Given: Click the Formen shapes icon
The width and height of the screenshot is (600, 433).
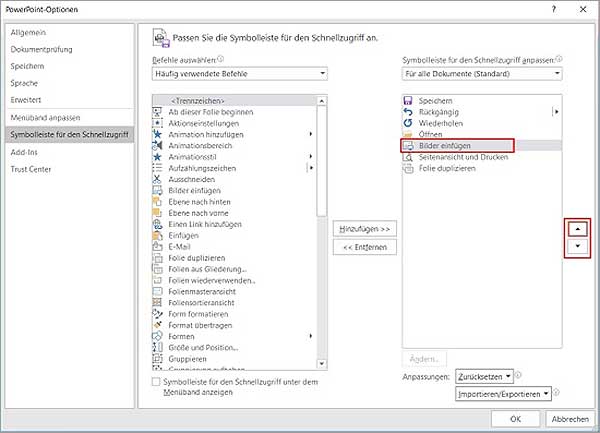Looking at the screenshot, I should pos(157,336).
